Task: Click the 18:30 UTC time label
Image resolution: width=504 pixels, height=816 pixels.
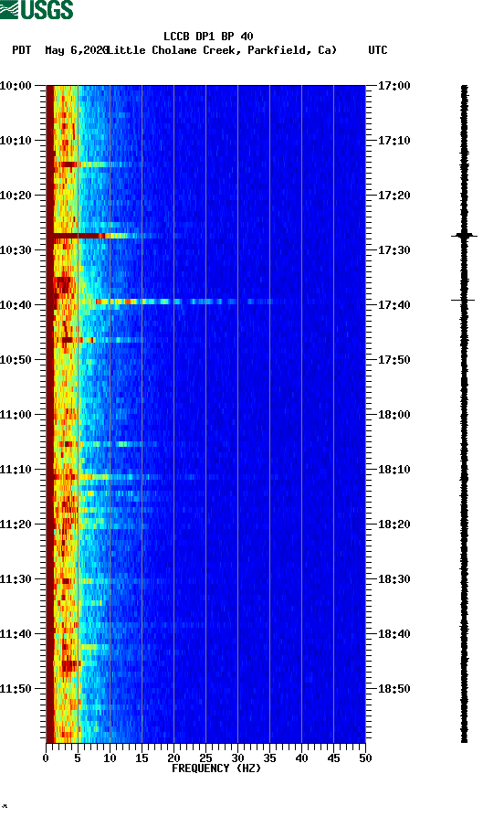Action: pyautogui.click(x=394, y=579)
